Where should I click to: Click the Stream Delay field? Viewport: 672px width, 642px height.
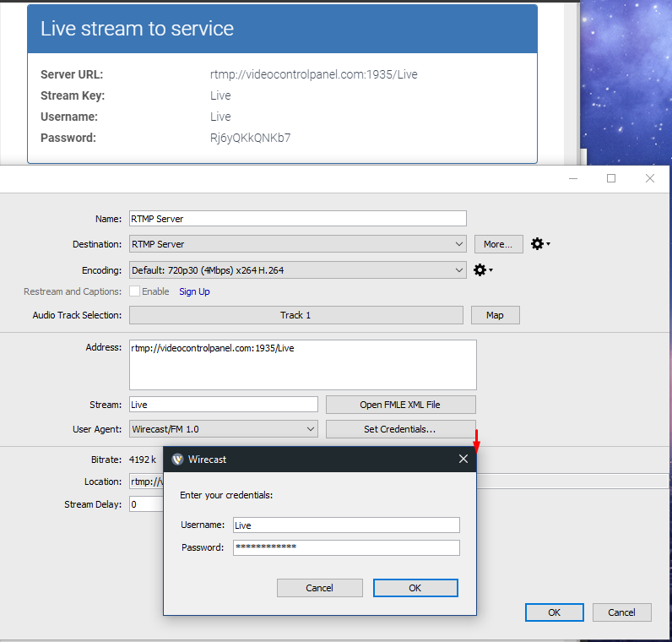pos(146,504)
